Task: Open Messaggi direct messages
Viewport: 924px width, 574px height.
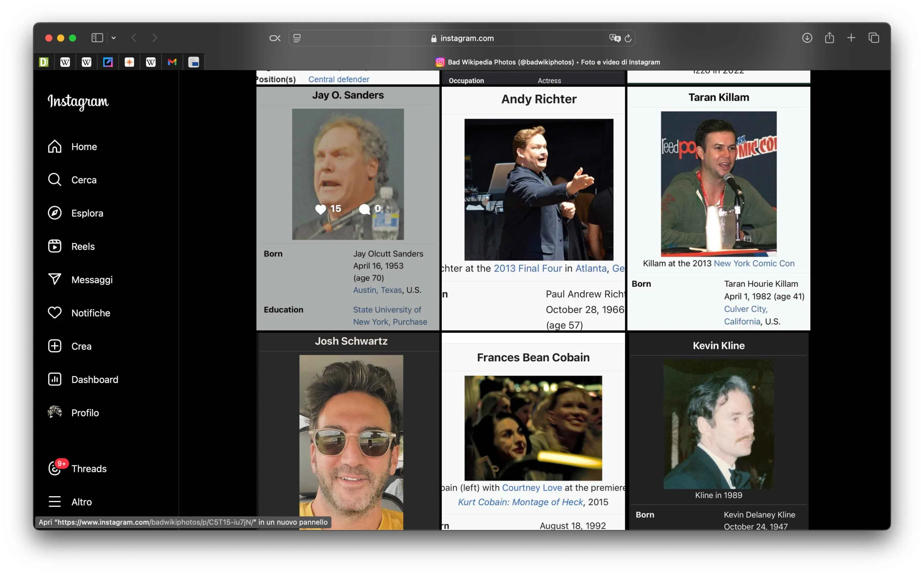Action: coord(80,280)
